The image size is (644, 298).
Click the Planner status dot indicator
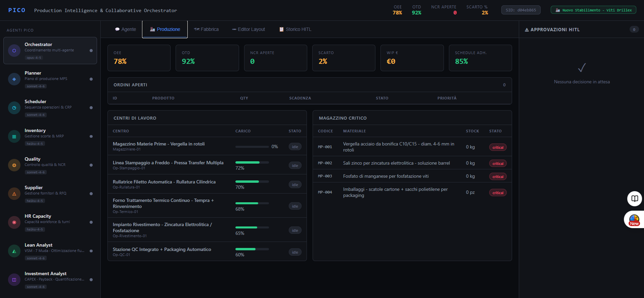click(x=91, y=79)
